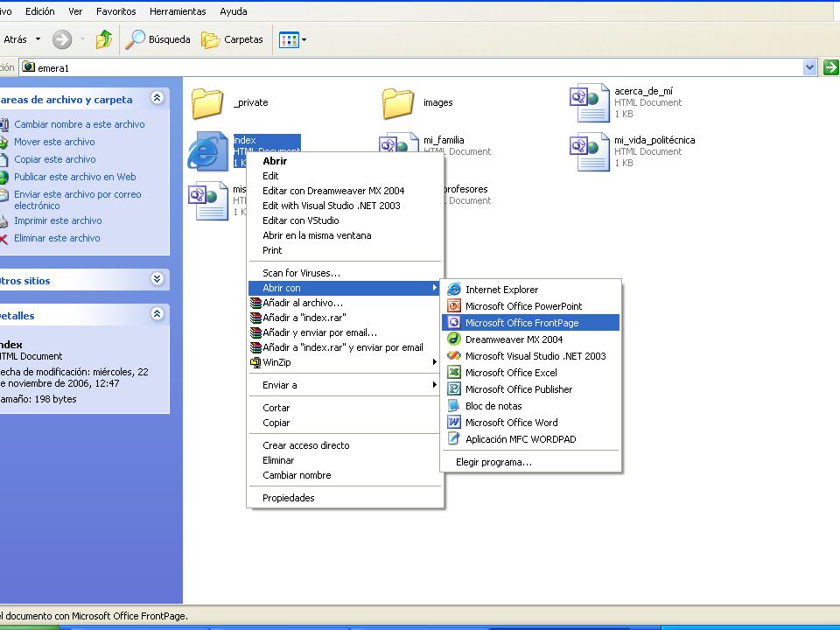This screenshot has width=840, height=630.
Task: Choose Cambiar nombre in context menu
Action: [x=345, y=476]
